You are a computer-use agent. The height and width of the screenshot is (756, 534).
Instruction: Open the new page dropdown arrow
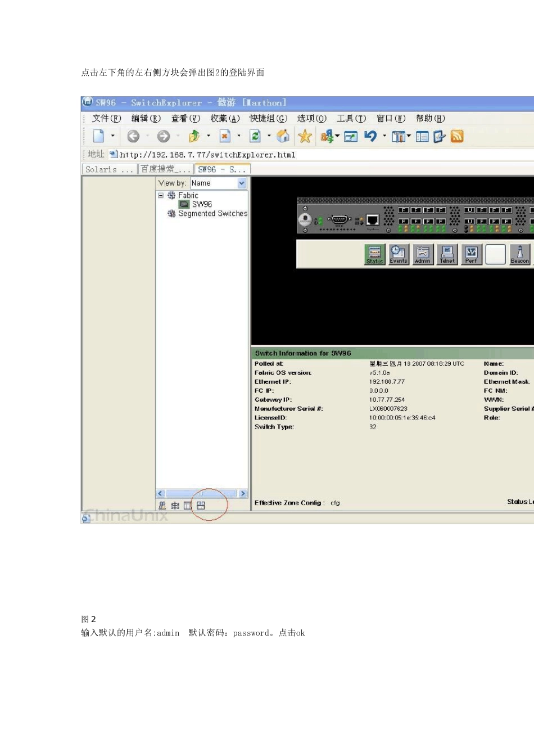click(113, 136)
